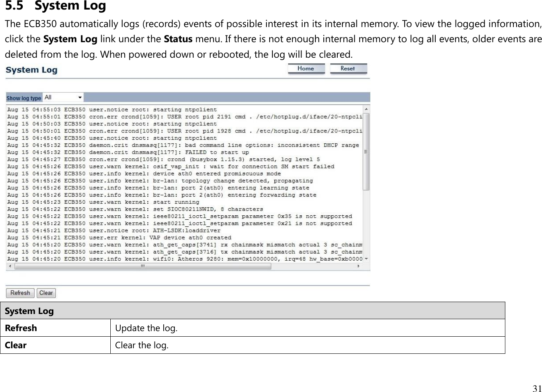Select log line 'tx chainmask mismatch'

(185, 252)
